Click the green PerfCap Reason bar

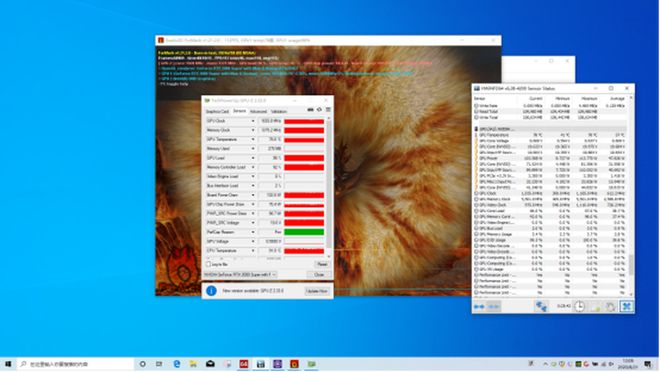pyautogui.click(x=304, y=232)
